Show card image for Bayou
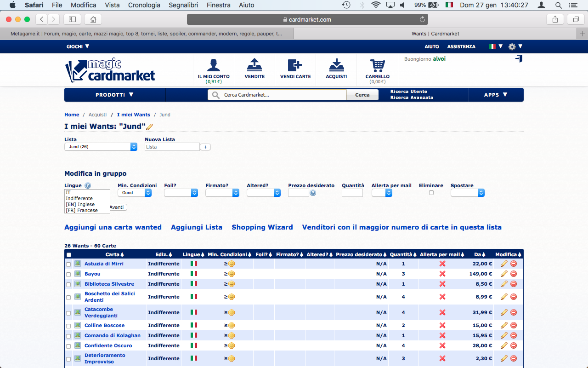588x368 pixels. pyautogui.click(x=78, y=274)
